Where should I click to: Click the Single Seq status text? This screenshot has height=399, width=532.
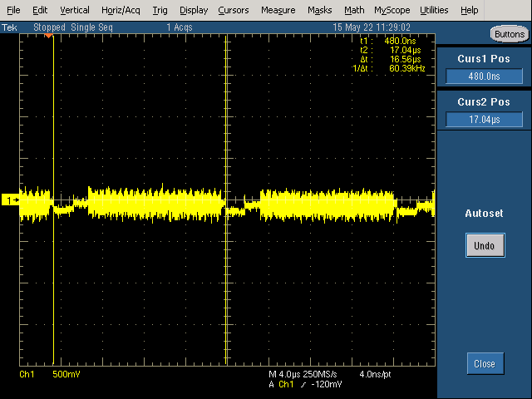pyautogui.click(x=91, y=27)
